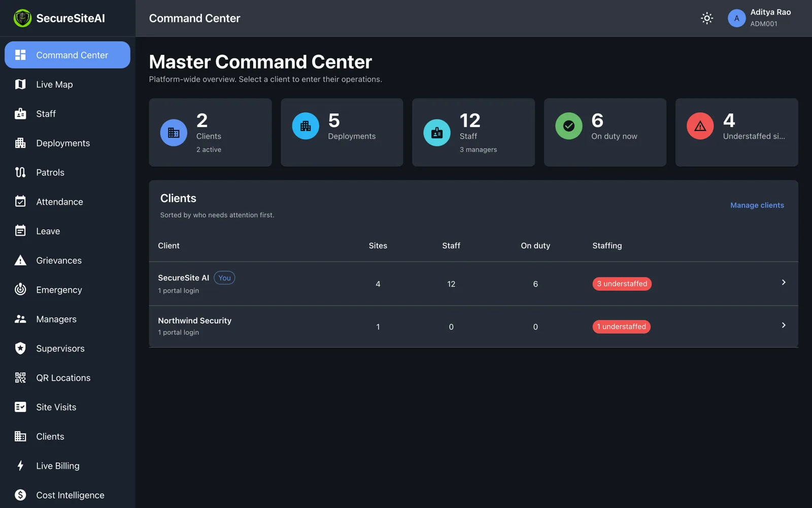Open the Attendance sidebar item
Screen dimensions: 812x508
67,202
